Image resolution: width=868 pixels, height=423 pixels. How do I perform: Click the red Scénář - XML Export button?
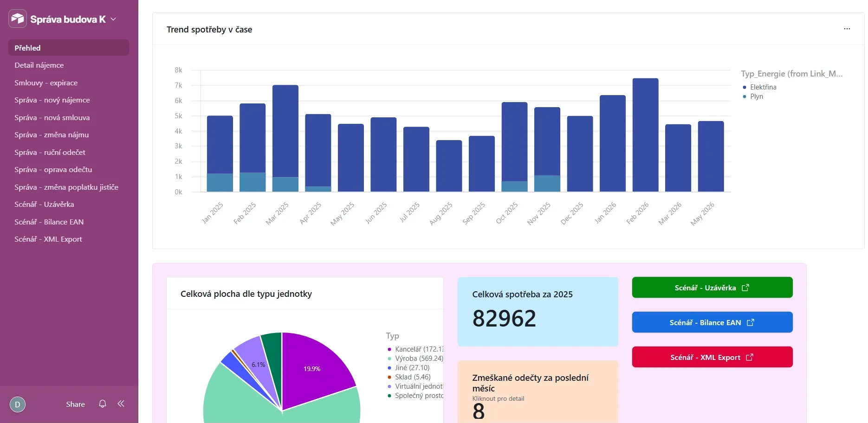tap(712, 357)
